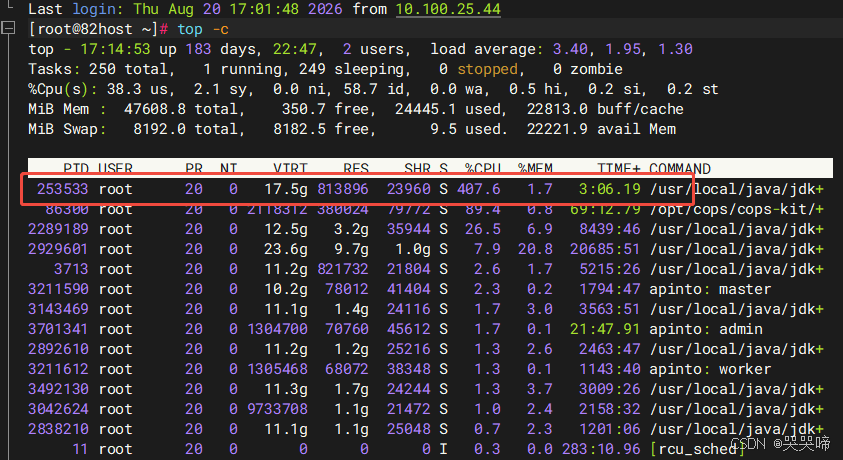This screenshot has height=460, width=843.
Task: Select the 22813.0 buff/cache value
Action: pos(605,109)
